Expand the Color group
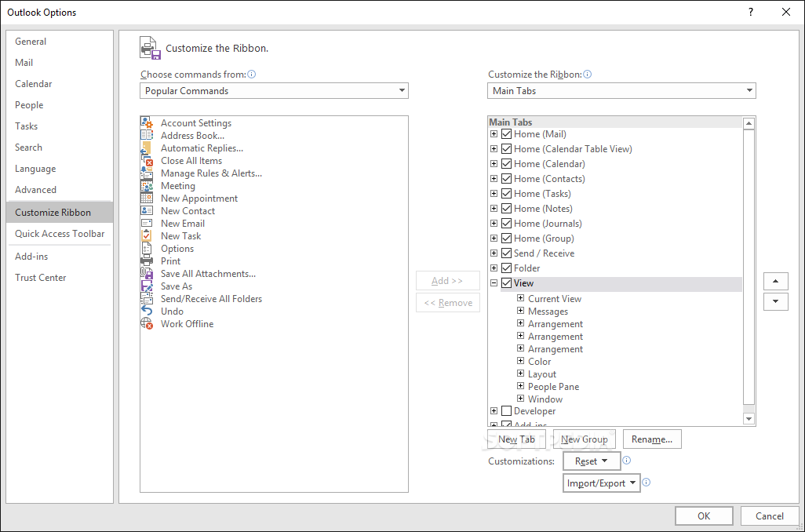 coord(520,361)
